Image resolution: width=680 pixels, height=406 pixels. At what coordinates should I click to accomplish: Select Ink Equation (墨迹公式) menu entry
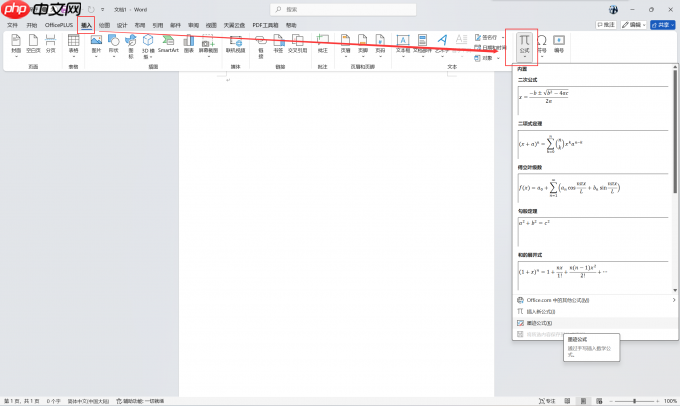coord(595,323)
